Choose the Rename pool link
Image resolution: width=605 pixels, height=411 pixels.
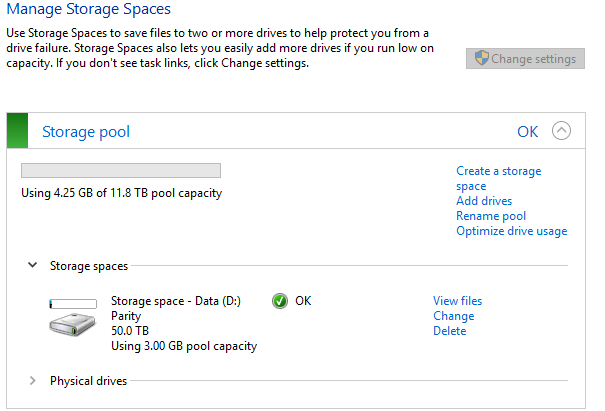tap(491, 216)
